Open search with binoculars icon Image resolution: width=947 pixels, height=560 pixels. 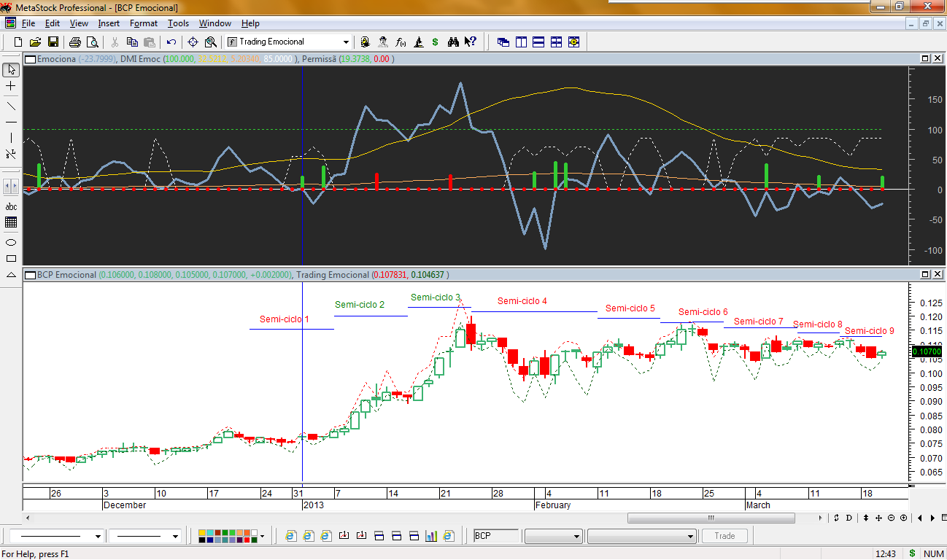[x=453, y=42]
